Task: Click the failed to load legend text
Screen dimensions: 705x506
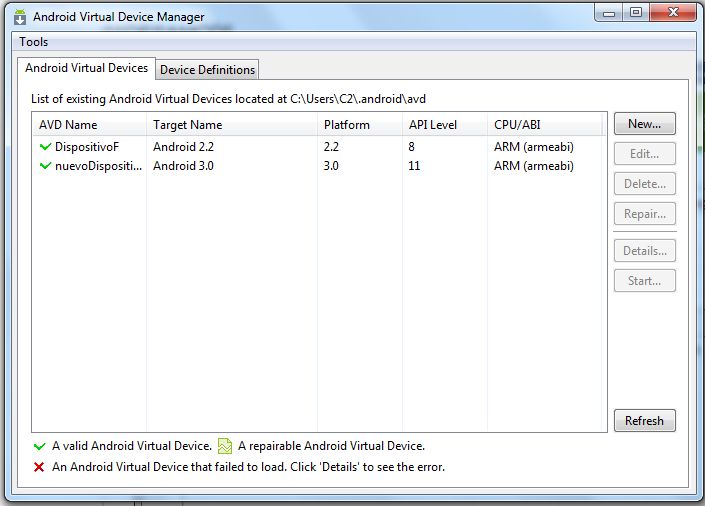Action: [248, 467]
